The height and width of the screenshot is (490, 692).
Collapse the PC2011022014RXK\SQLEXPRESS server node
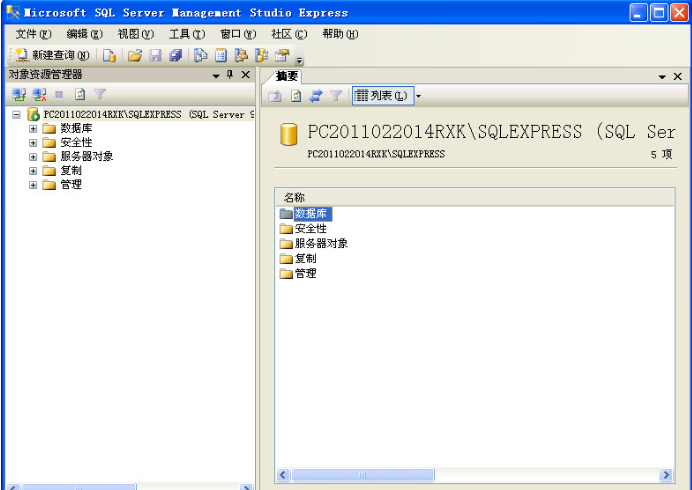point(16,115)
